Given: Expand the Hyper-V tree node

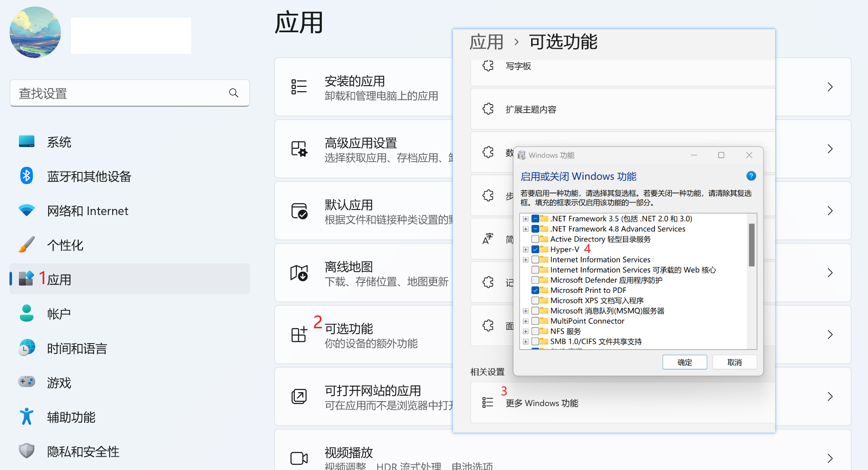Looking at the screenshot, I should [x=526, y=249].
